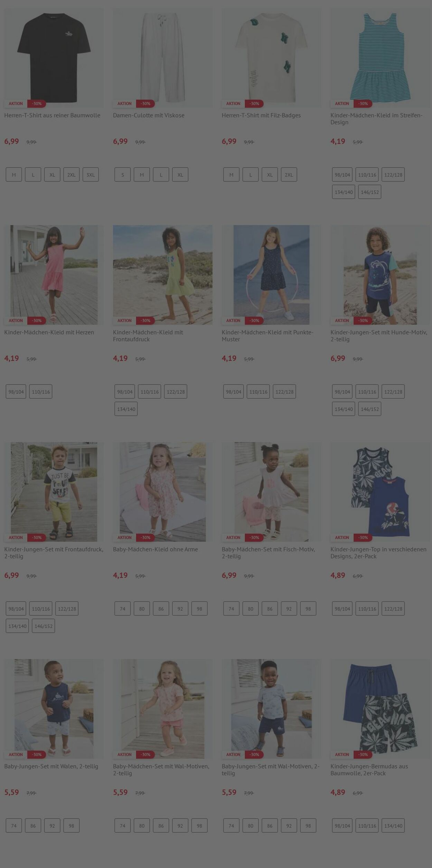
Task: Select size 110/116 for Kinder-Jungen-Top 2er-Pack
Action: click(367, 609)
